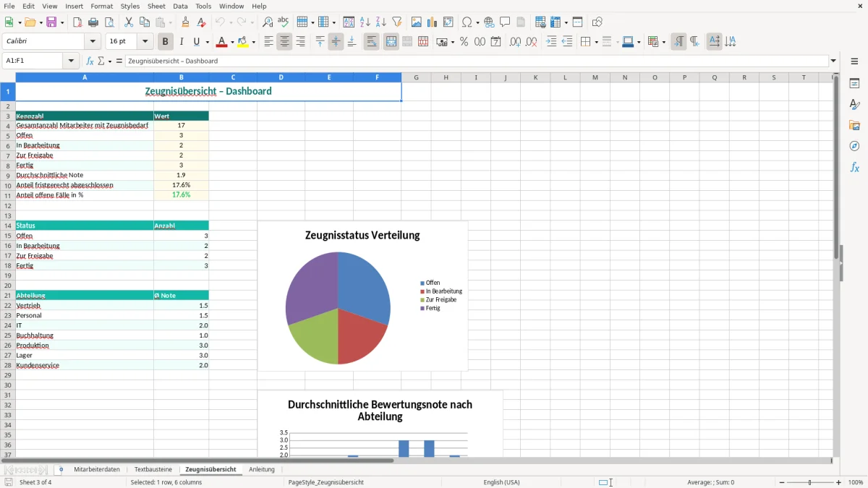This screenshot has height=488, width=868.
Task: Open Function Wizard fx icon
Action: 90,61
